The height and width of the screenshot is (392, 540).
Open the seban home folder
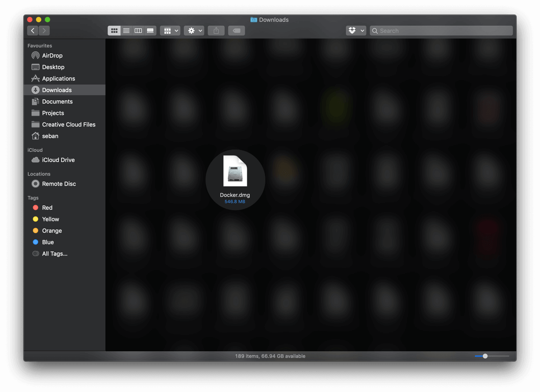[x=64, y=136]
